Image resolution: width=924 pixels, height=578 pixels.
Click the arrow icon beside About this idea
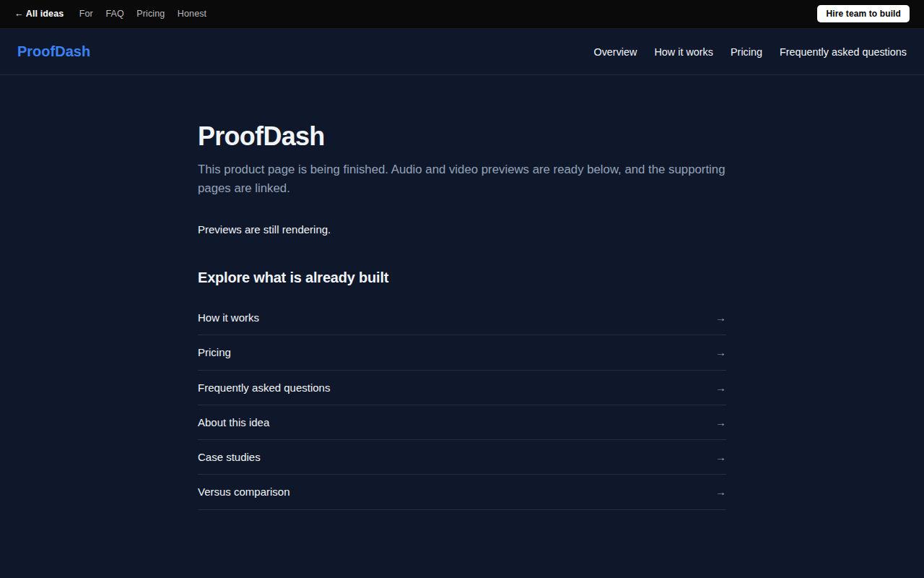(x=720, y=423)
